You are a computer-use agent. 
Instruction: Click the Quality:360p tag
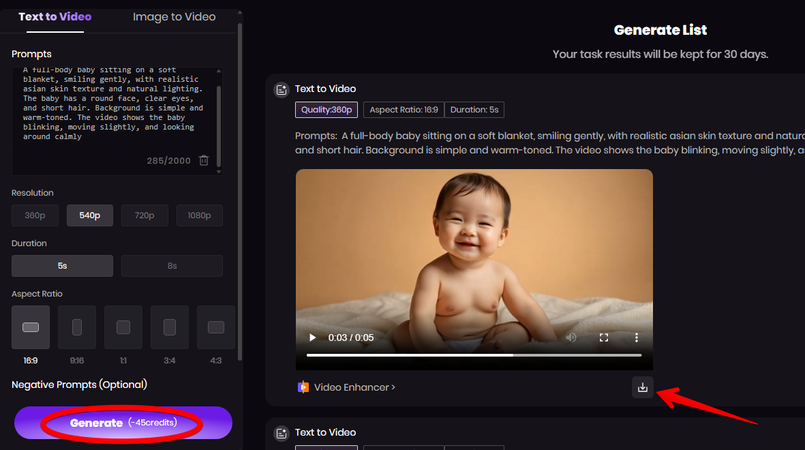[327, 110]
